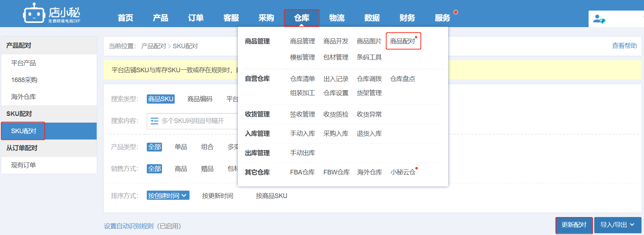Select 商品图片 in warehouse menu
This screenshot has width=644, height=235.
(x=369, y=41)
